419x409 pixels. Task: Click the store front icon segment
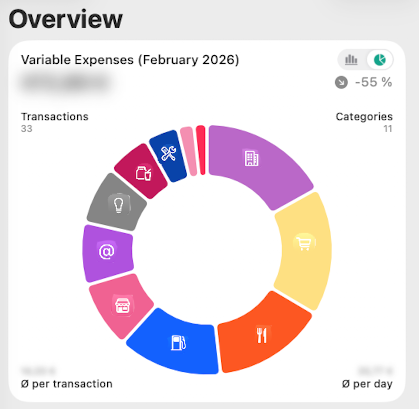coord(122,305)
